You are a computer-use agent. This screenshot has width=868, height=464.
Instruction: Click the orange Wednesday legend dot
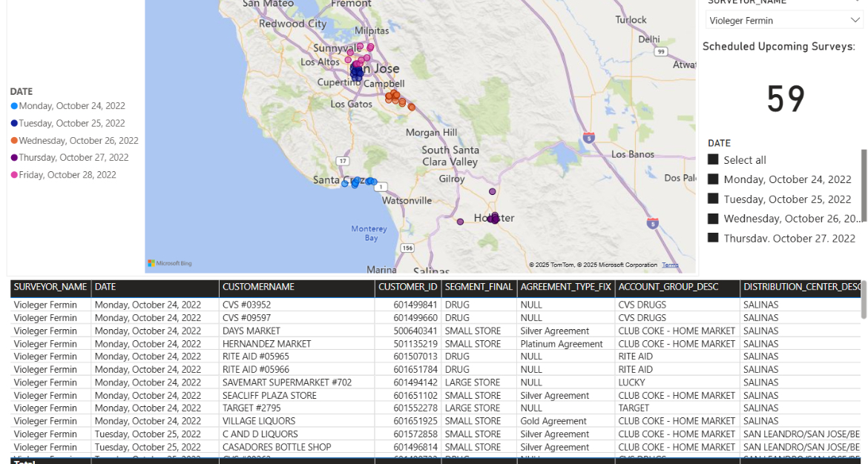[14, 141]
